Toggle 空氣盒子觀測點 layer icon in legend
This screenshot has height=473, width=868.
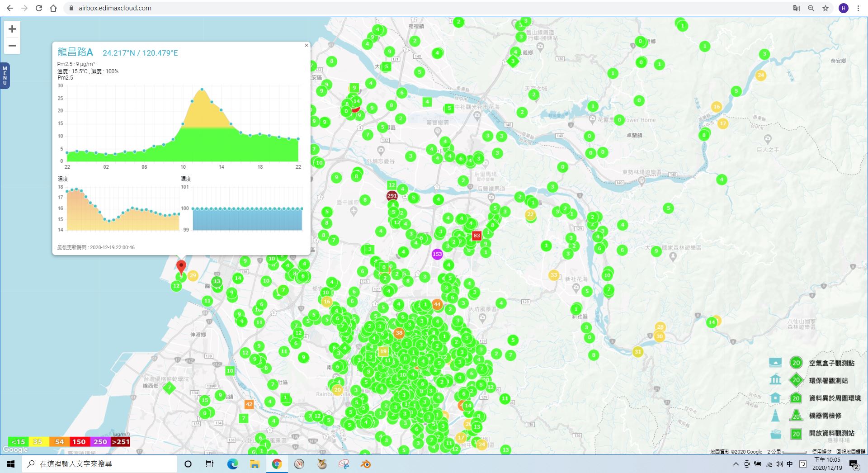775,363
